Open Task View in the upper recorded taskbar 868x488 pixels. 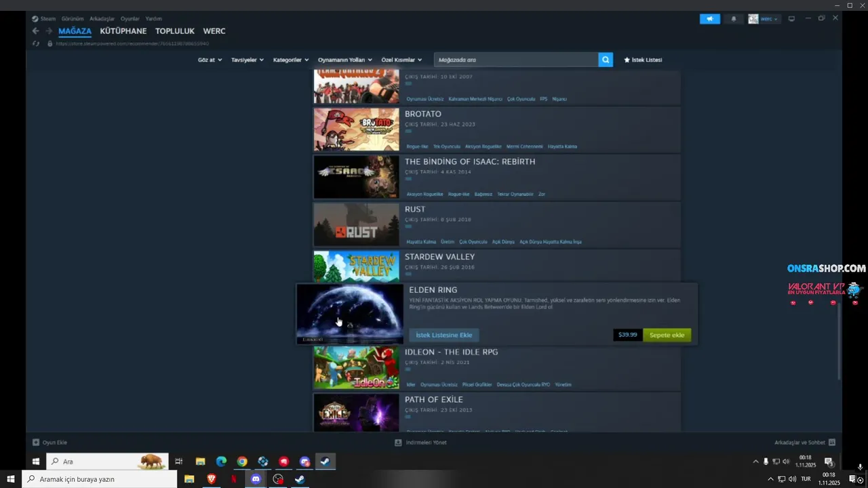[179, 462]
